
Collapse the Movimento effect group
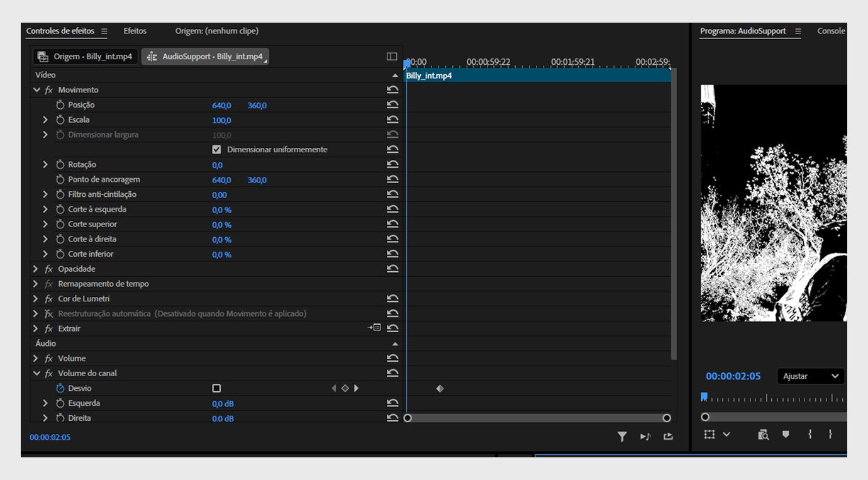tap(36, 90)
